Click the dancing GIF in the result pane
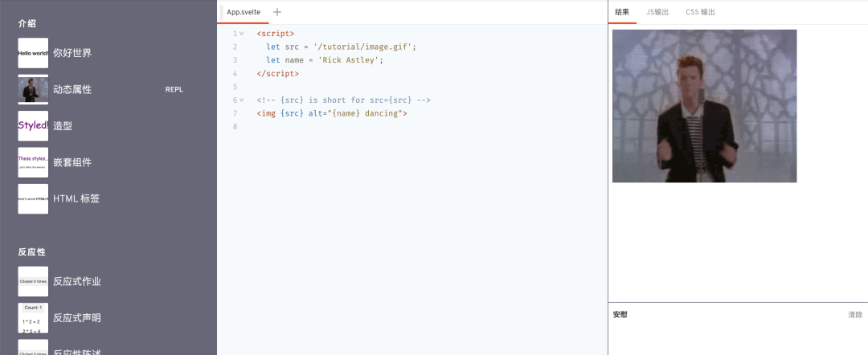Screen dimensions: 868x355 click(704, 105)
